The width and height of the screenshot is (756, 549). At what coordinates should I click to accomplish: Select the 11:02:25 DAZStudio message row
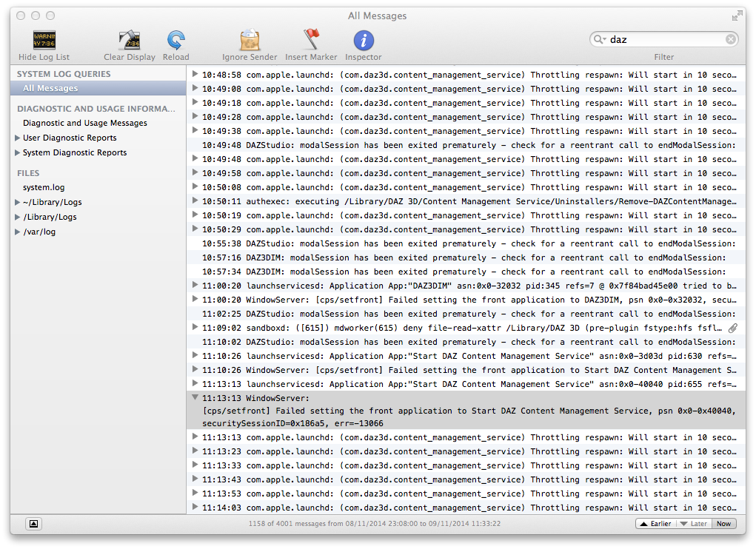click(466, 314)
